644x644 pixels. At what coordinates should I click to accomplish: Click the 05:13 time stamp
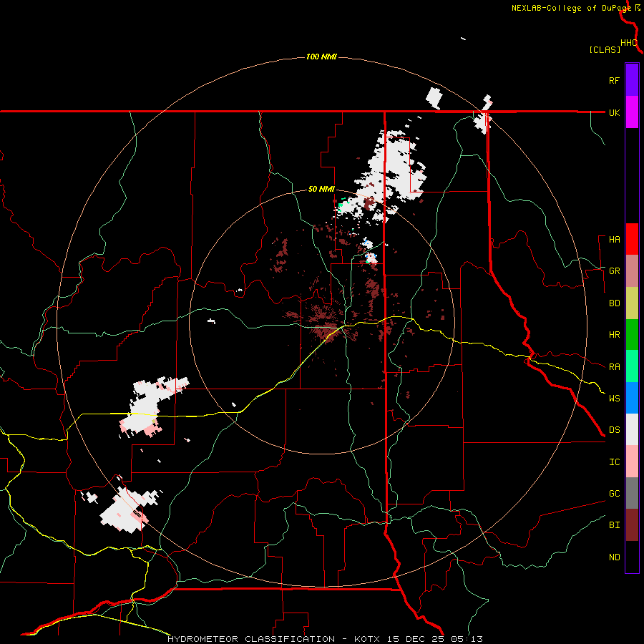click(467, 639)
